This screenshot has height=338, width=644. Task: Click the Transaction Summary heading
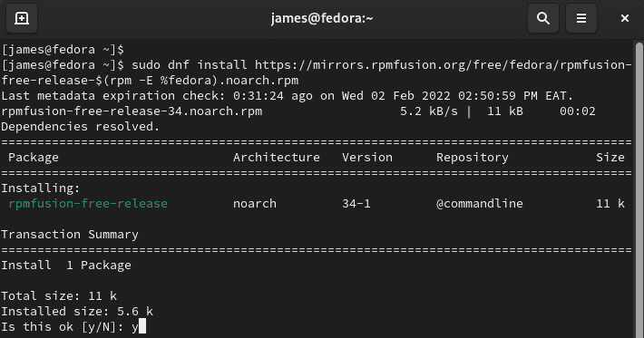point(70,235)
